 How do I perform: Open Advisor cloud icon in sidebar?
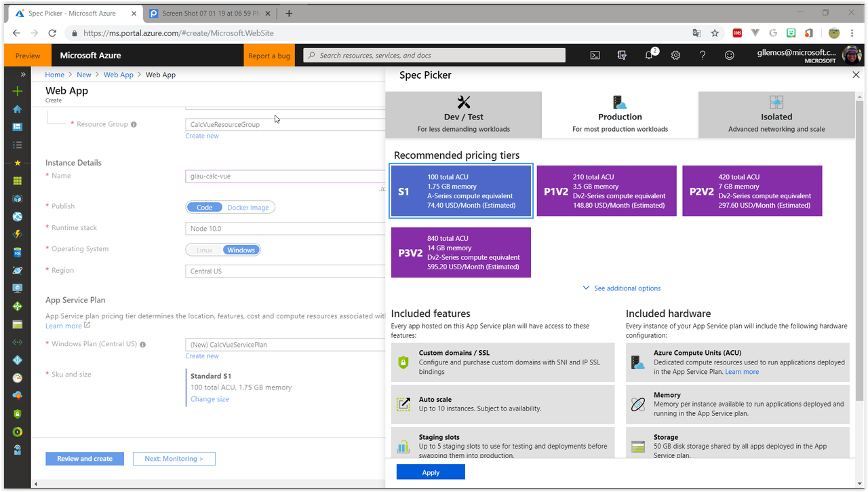pyautogui.click(x=18, y=396)
